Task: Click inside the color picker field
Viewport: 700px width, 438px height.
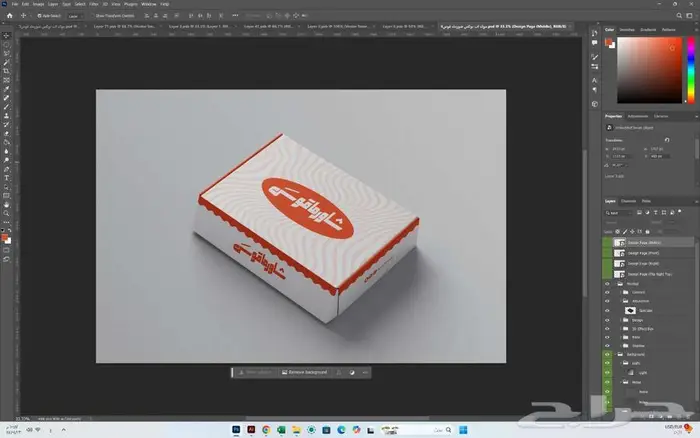Action: coord(650,70)
